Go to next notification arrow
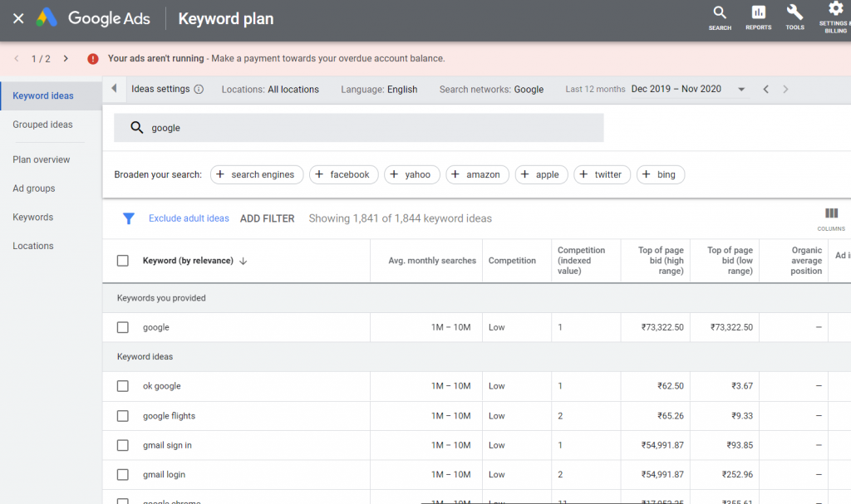851x504 pixels. point(66,59)
